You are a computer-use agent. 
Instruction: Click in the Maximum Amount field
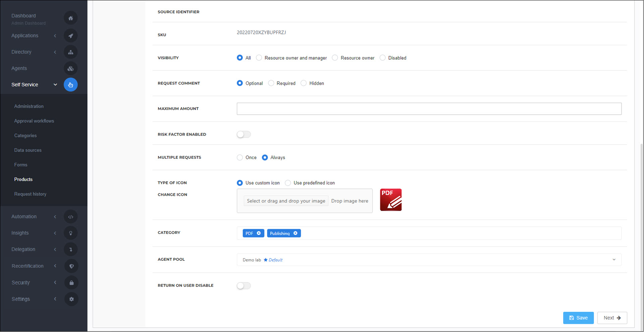429,109
